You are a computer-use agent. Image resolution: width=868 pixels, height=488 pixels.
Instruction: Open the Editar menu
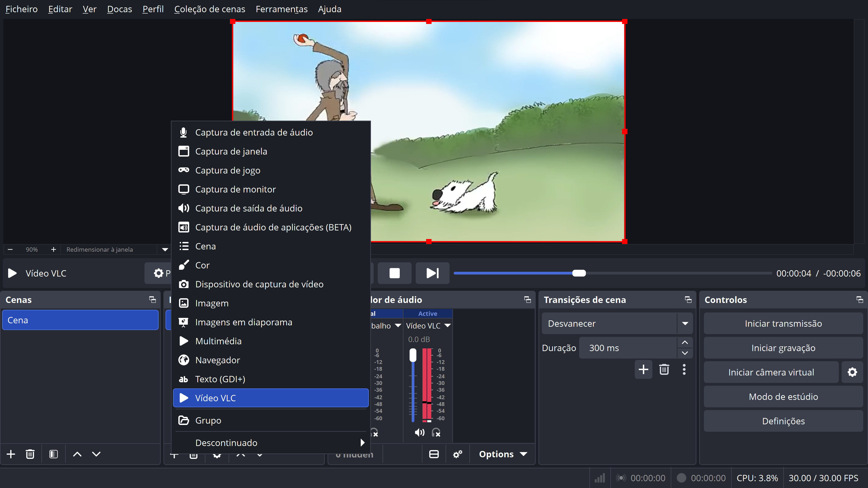[x=60, y=9]
